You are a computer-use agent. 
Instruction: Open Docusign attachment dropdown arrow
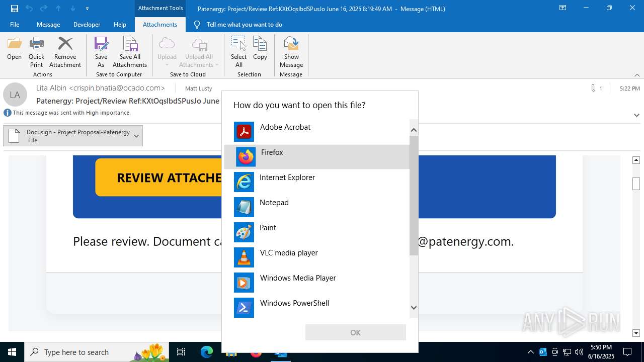(x=136, y=136)
